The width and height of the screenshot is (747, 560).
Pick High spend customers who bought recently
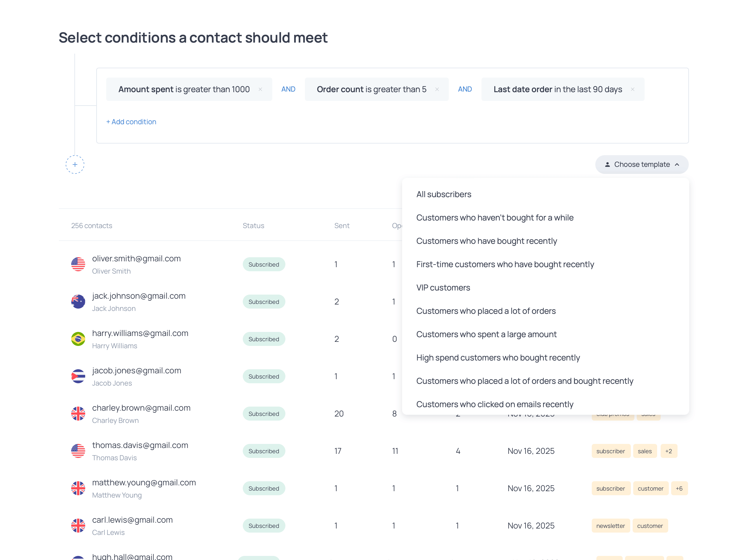click(x=498, y=358)
